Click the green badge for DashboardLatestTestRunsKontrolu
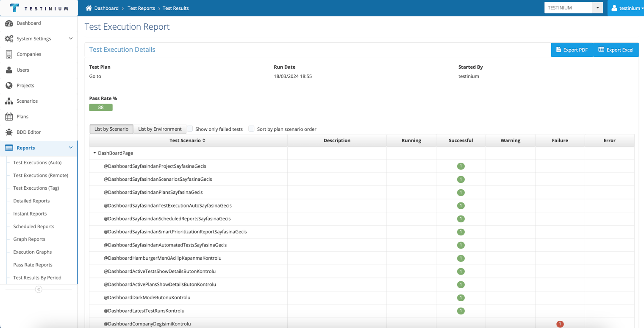Image resolution: width=644 pixels, height=328 pixels. pos(461,311)
